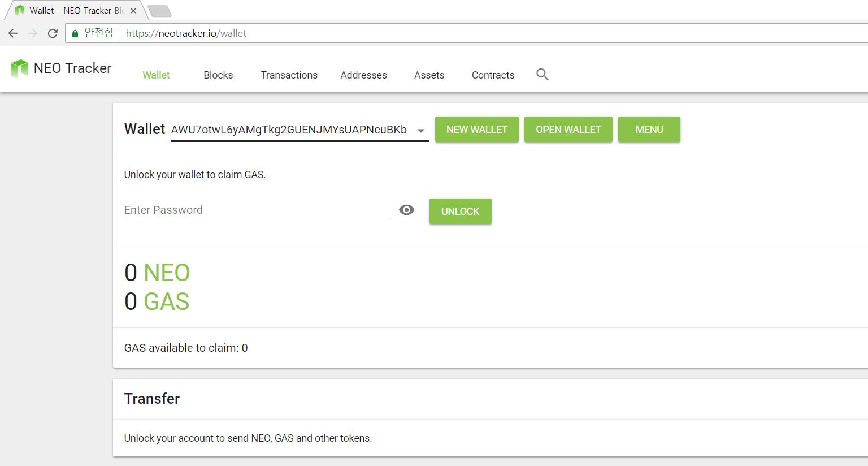868x466 pixels.
Task: Open the Transactions page
Action: (x=289, y=75)
